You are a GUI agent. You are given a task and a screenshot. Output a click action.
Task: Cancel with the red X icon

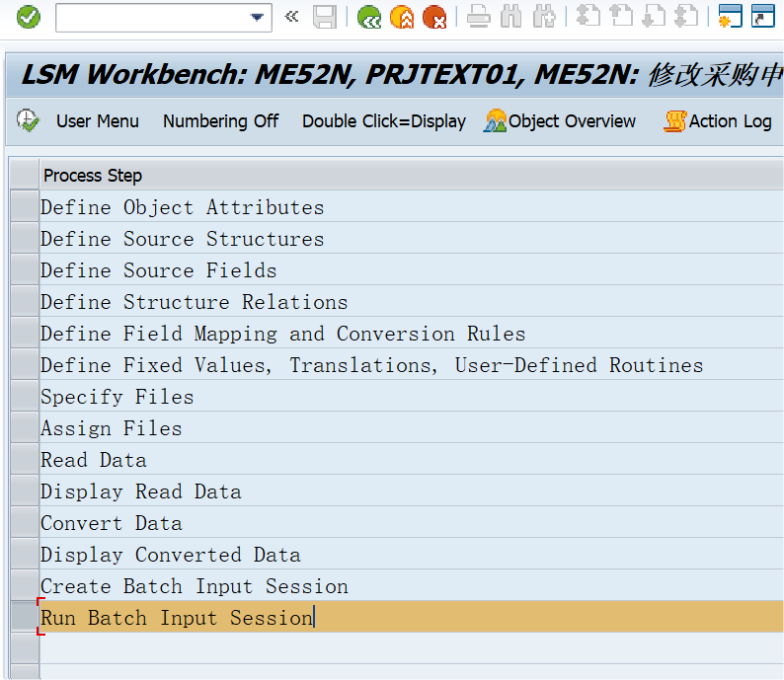point(434,18)
